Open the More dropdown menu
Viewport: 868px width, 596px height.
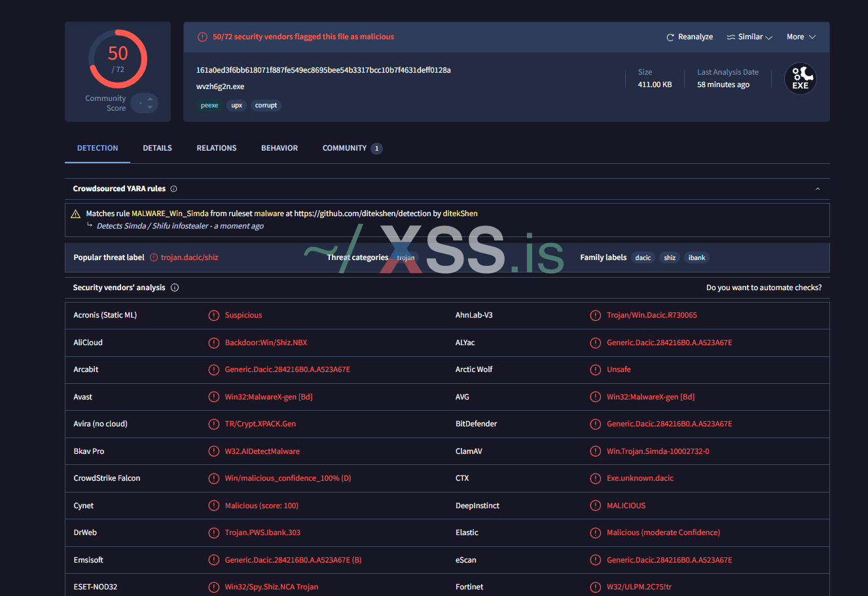coord(801,37)
